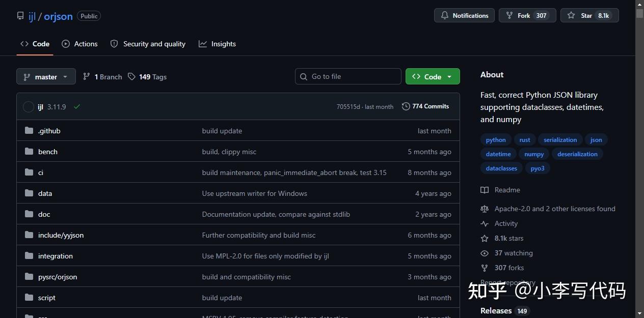Click the ci folder icon
Screen dimensions: 644x318
click(x=29, y=172)
